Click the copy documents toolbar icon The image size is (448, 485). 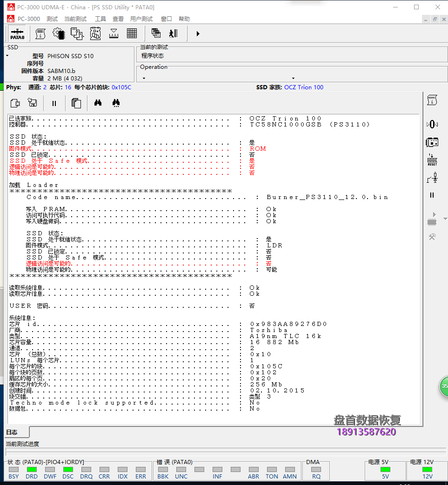pos(77,34)
